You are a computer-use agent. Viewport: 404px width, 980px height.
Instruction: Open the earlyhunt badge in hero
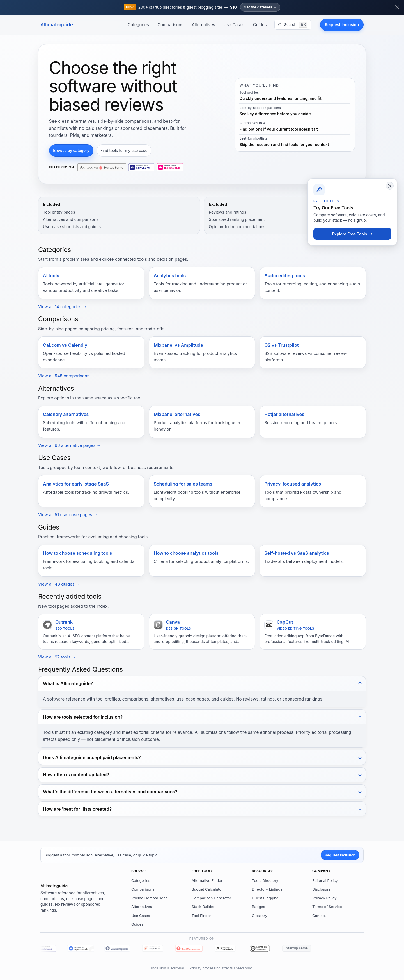141,167
